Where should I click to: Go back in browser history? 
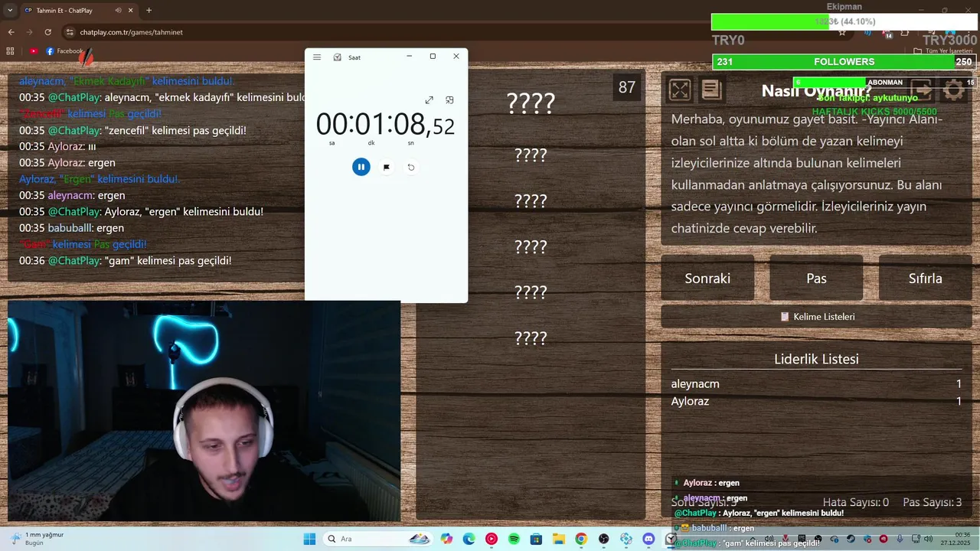(11, 32)
